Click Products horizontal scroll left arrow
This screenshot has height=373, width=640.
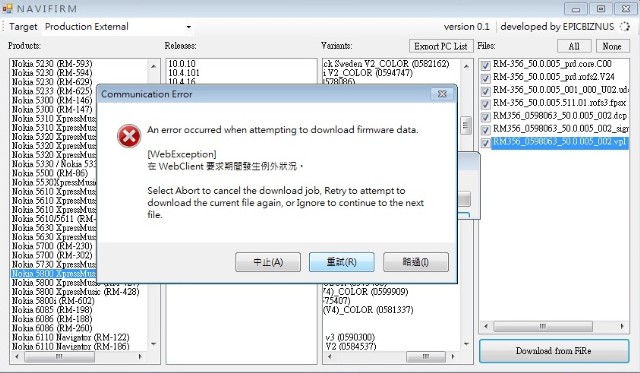click(x=17, y=357)
